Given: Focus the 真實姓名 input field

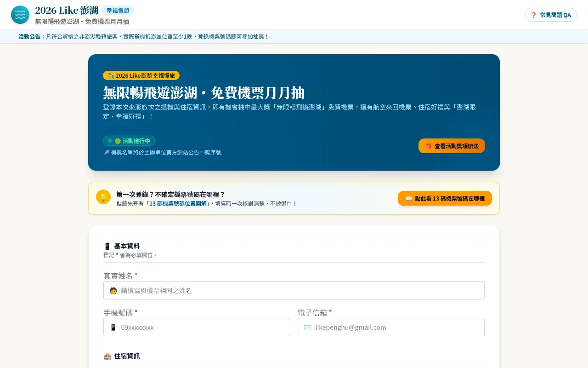Looking at the screenshot, I should (294, 290).
